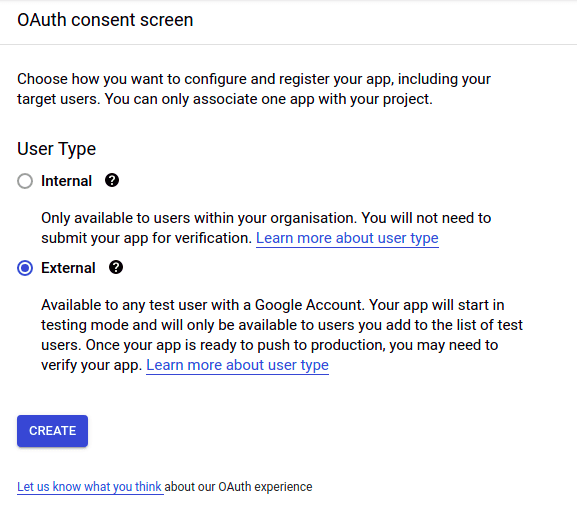Click the 'about our OAuth experience' text
The image size is (577, 527).
coord(238,487)
